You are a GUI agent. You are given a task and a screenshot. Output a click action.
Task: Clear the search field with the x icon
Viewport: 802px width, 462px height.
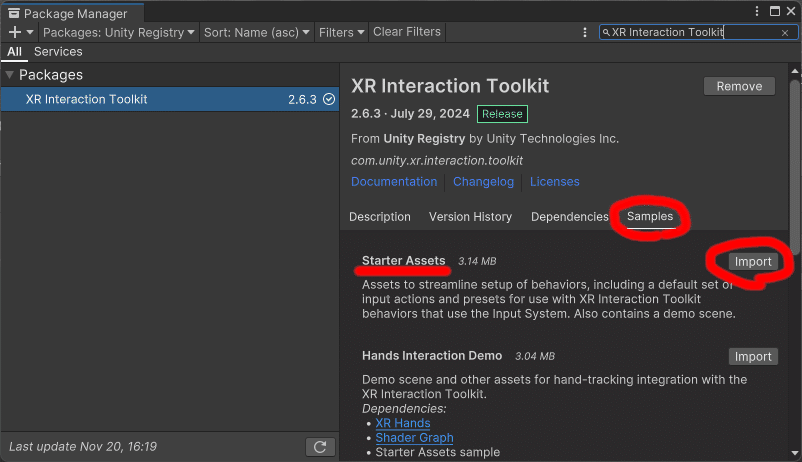point(785,33)
